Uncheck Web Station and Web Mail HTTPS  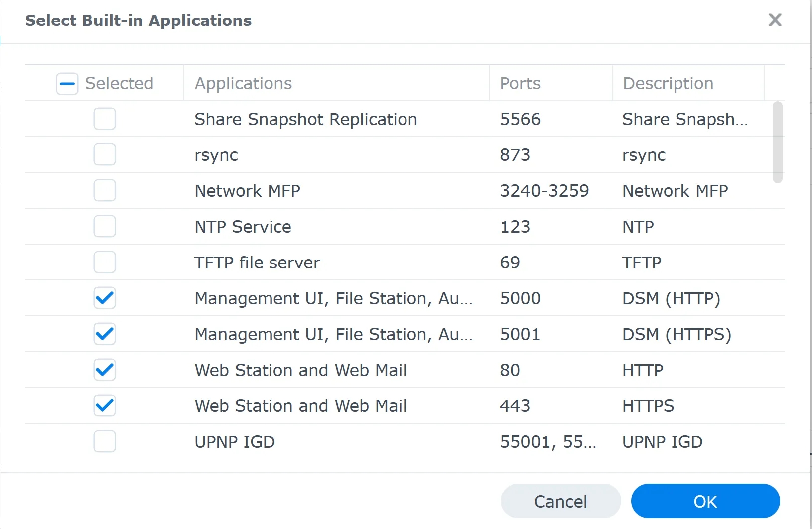pos(104,405)
